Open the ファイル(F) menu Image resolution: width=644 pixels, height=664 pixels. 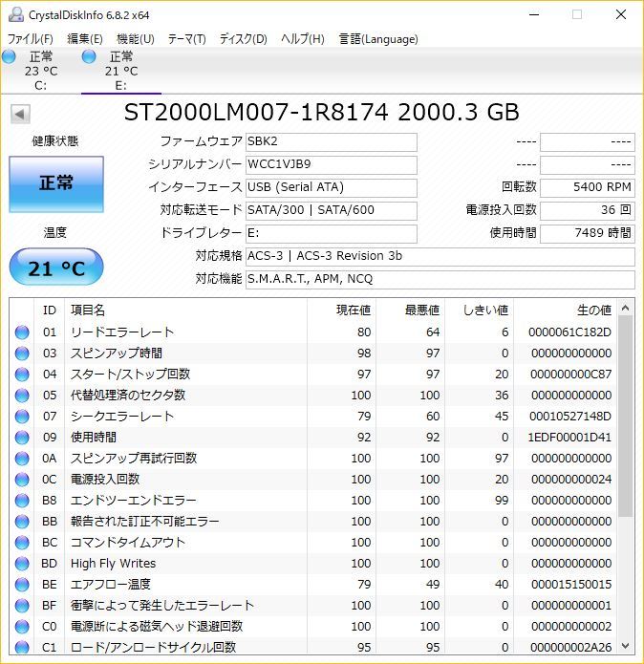(x=30, y=39)
